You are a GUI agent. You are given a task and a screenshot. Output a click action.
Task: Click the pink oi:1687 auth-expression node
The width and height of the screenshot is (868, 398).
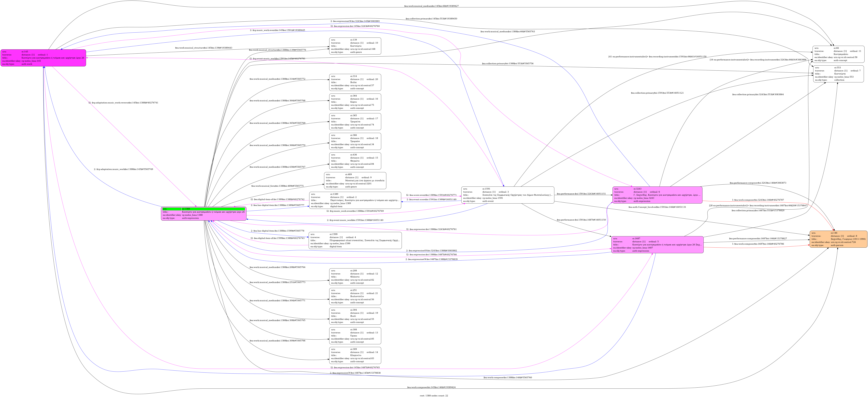tap(657, 245)
